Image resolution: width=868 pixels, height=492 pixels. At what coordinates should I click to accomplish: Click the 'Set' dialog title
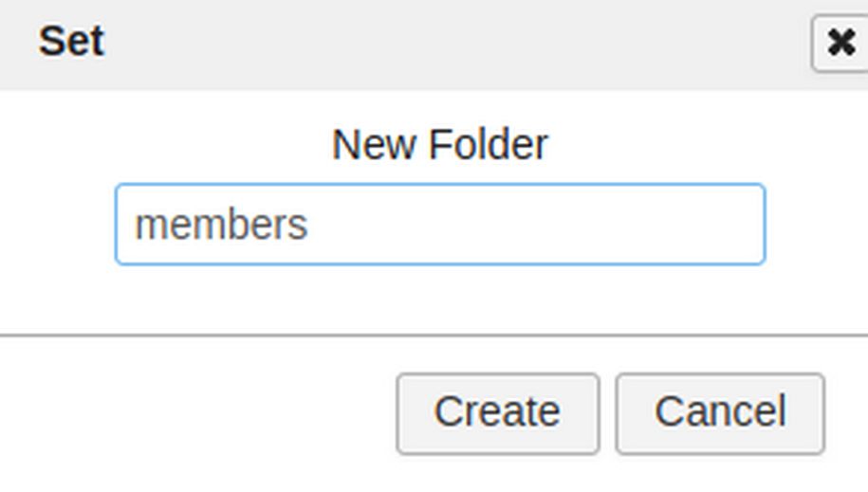71,42
